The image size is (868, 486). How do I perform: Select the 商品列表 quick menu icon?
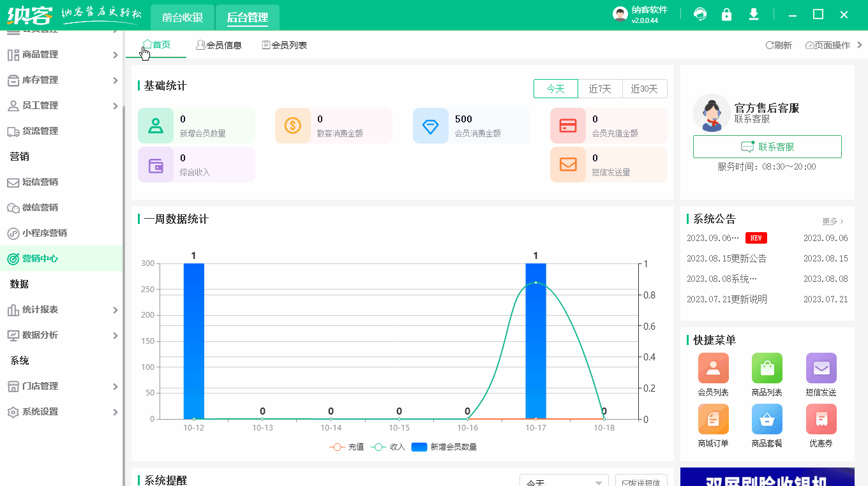(767, 369)
